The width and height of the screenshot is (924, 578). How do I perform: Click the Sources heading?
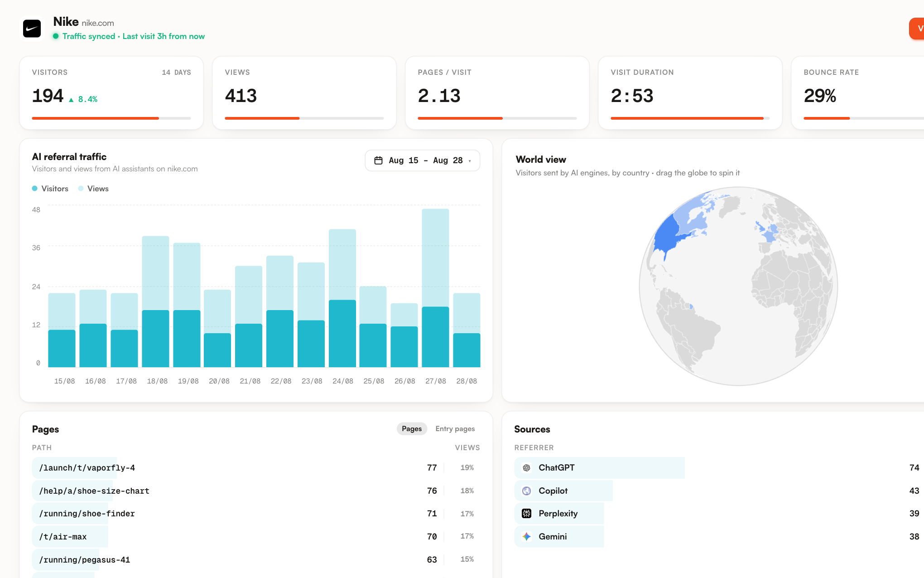532,429
